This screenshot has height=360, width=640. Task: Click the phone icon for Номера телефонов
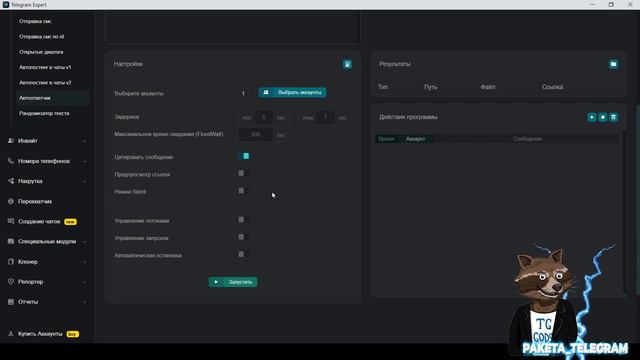(x=11, y=161)
